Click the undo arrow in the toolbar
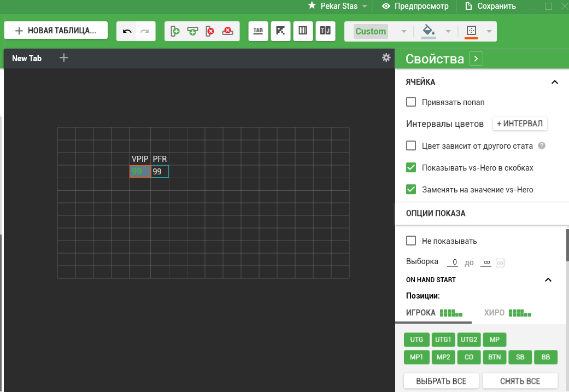The height and width of the screenshot is (392, 569). click(127, 31)
